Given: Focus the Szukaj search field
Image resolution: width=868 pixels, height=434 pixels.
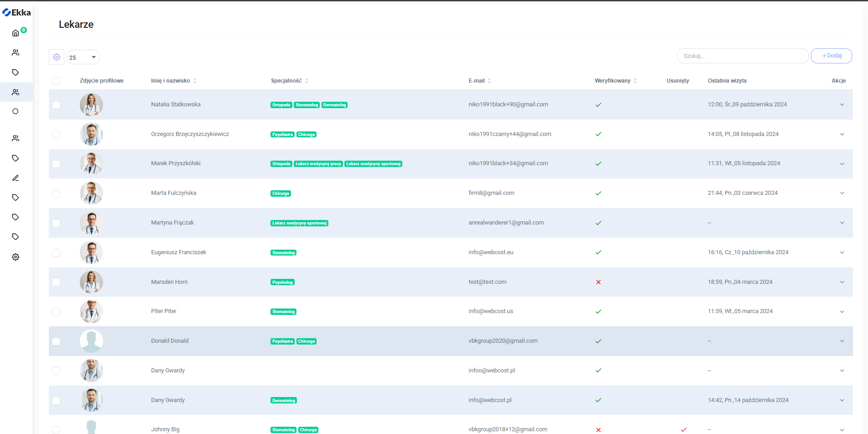Looking at the screenshot, I should [743, 56].
